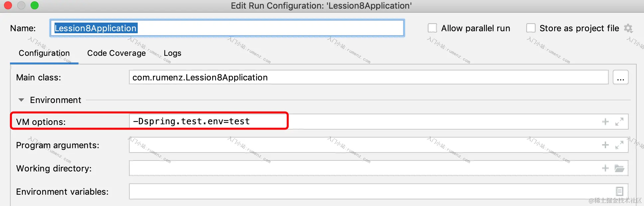Close the Edit Run Configuration dialog
Viewport: 644px width, 206px height.
[x=8, y=5]
